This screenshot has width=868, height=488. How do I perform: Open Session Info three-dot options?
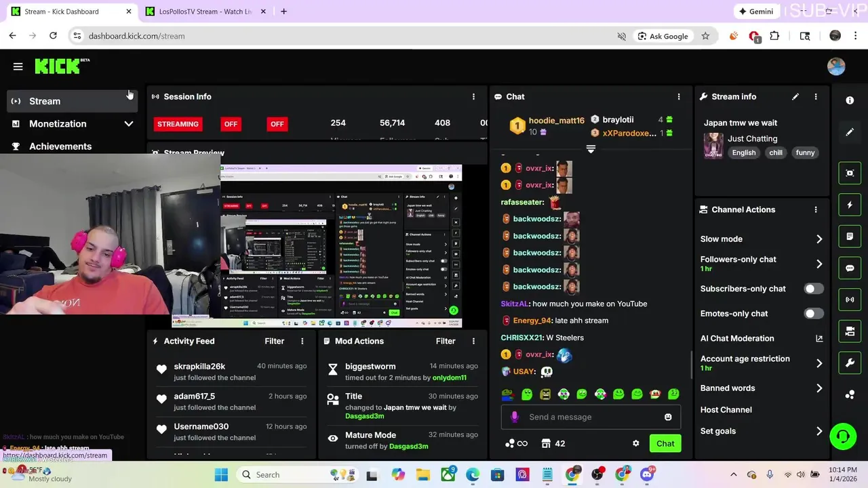[x=473, y=97]
